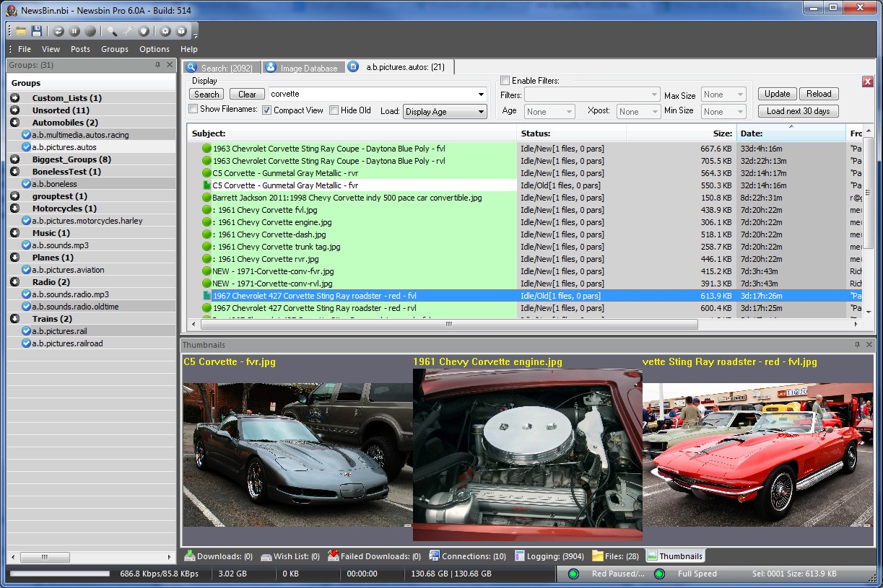Click the shield toolbar icon
The height and width of the screenshot is (588, 883).
coord(144,31)
